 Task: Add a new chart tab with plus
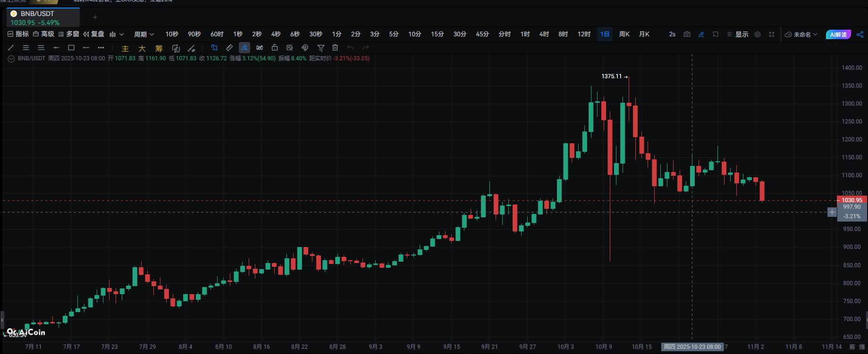(x=95, y=17)
